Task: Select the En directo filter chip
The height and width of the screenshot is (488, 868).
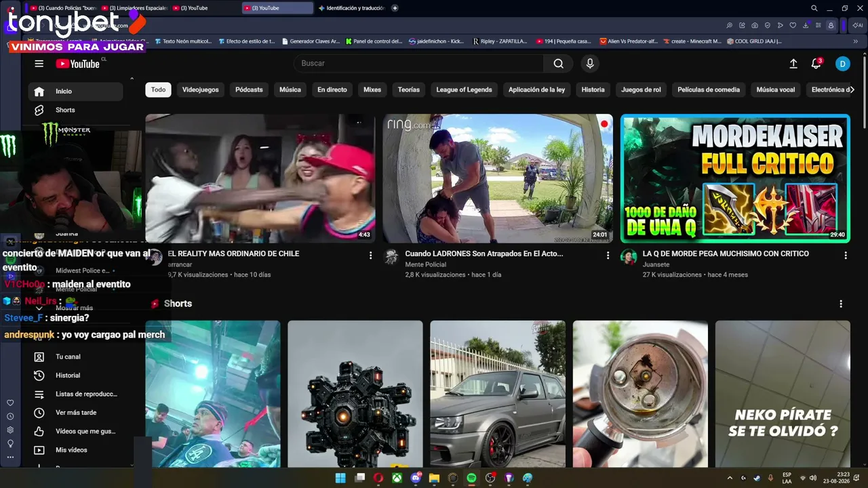Action: pyautogui.click(x=332, y=89)
